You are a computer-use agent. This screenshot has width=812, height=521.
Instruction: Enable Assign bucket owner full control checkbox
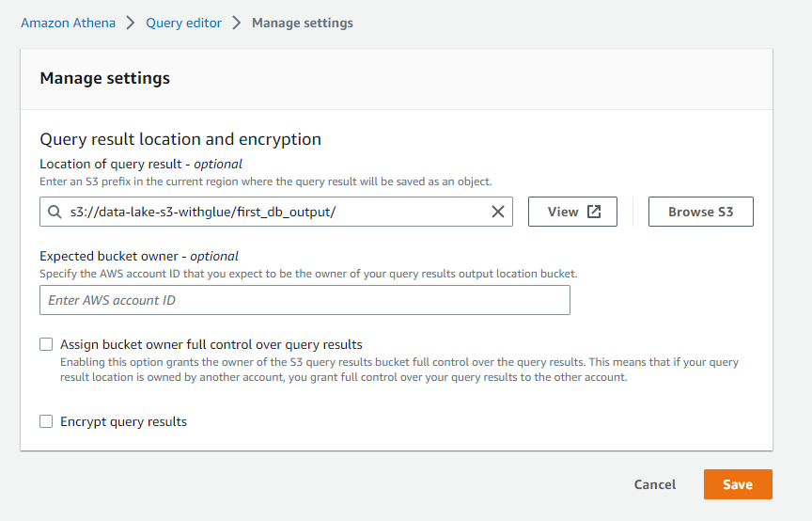(46, 344)
